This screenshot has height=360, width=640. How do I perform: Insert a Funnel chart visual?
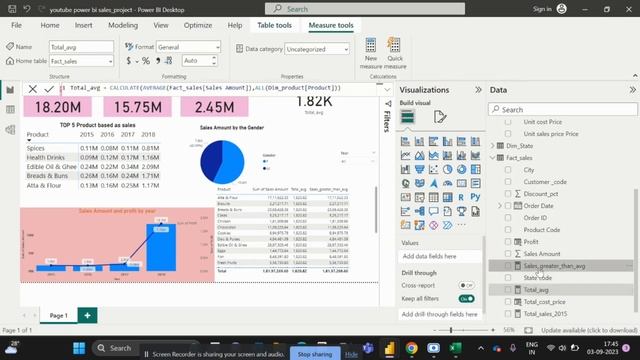pyautogui.click(x=419, y=169)
